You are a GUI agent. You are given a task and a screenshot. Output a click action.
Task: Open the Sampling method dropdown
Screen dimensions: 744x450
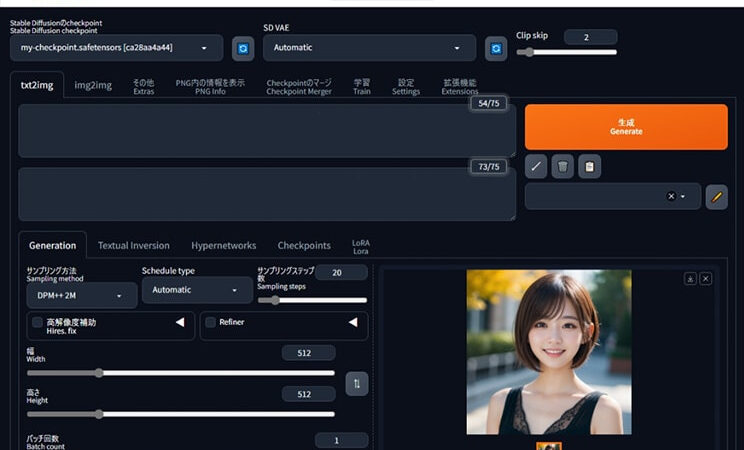pos(82,295)
